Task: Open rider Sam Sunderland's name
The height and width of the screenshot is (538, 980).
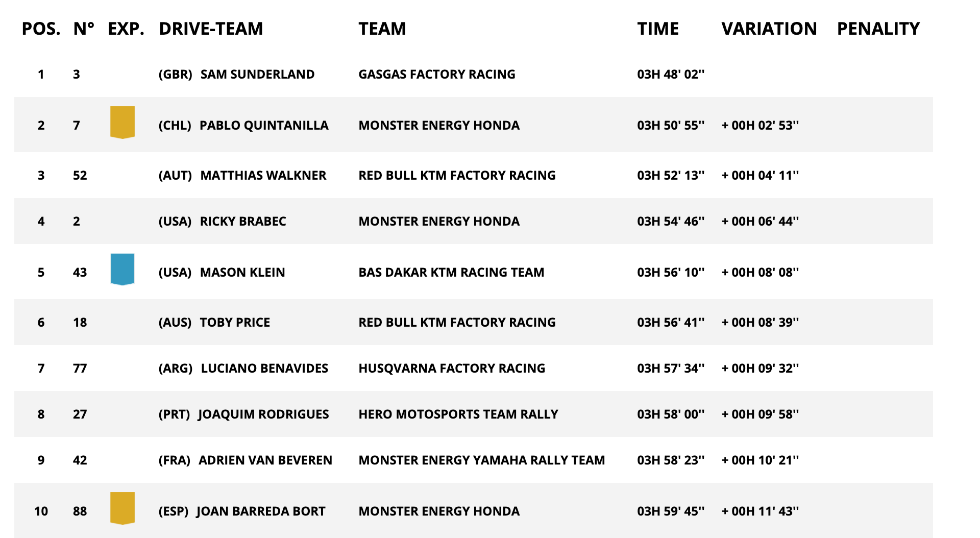Action: click(x=257, y=75)
